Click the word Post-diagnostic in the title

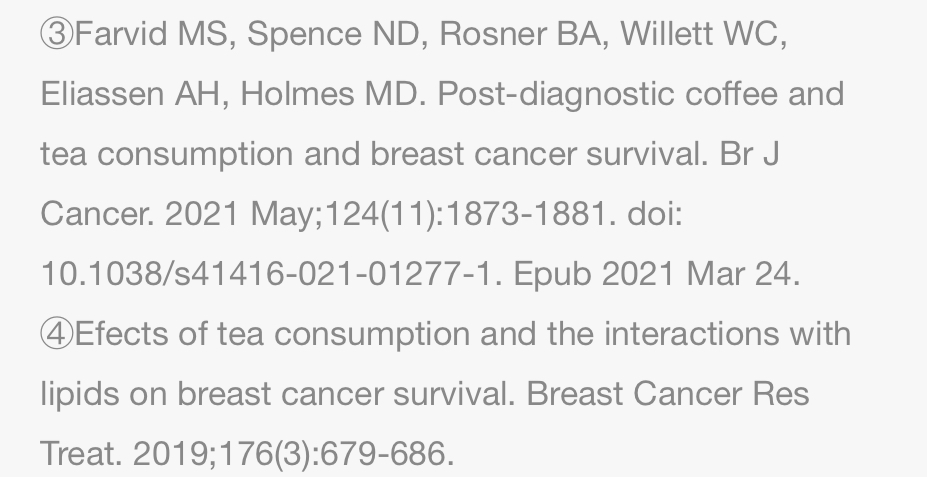[556, 94]
